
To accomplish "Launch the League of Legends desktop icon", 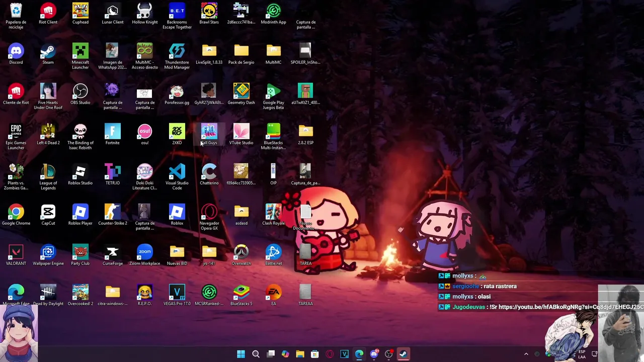I will tap(48, 176).
